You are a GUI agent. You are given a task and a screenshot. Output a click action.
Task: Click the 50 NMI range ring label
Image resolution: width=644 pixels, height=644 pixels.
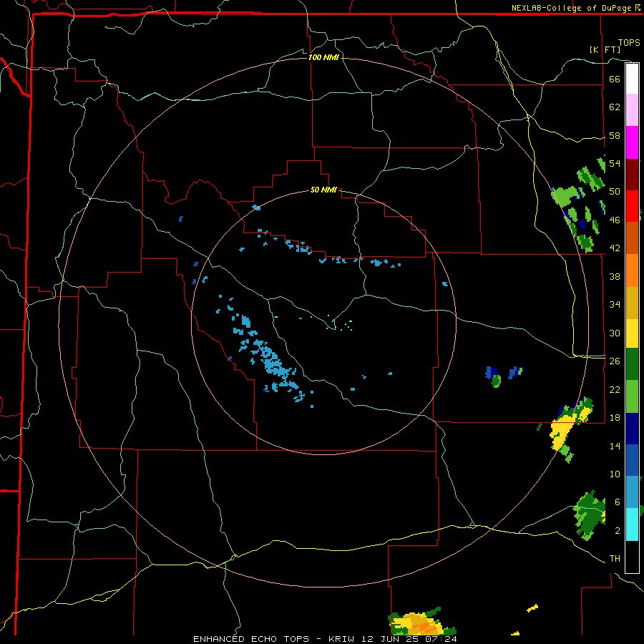click(x=323, y=190)
